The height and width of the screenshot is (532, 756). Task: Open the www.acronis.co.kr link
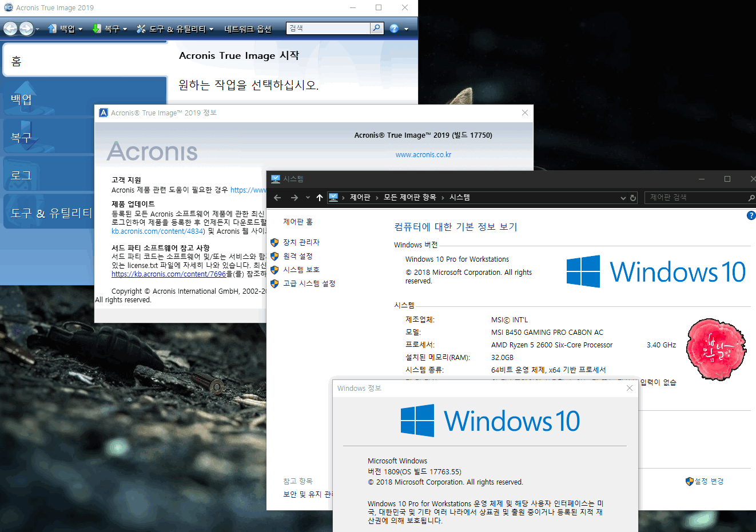tap(423, 154)
